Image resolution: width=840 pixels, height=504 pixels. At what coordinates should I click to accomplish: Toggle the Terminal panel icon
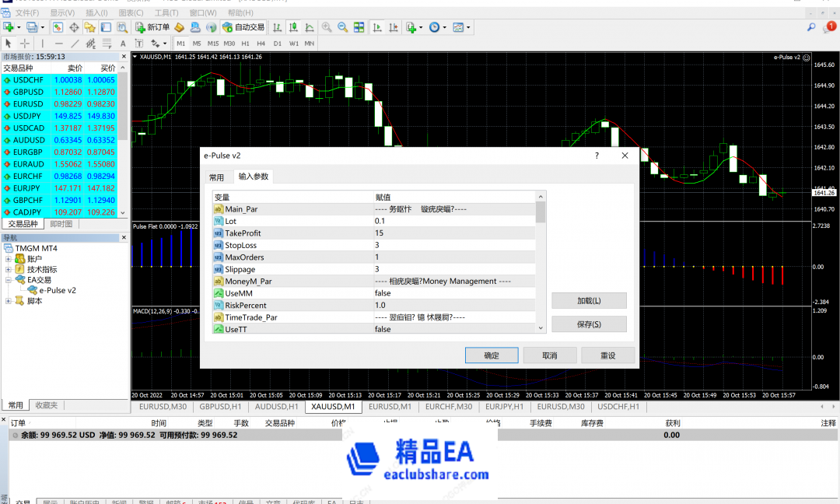[x=106, y=27]
